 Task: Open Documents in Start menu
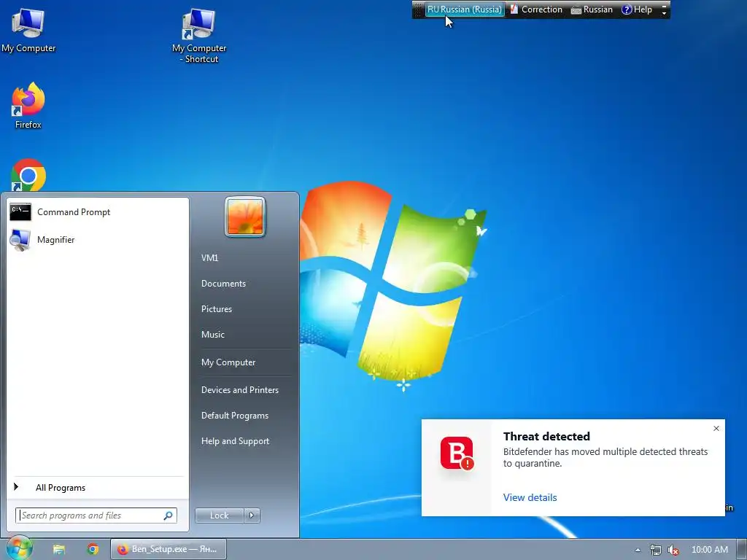pyautogui.click(x=223, y=284)
